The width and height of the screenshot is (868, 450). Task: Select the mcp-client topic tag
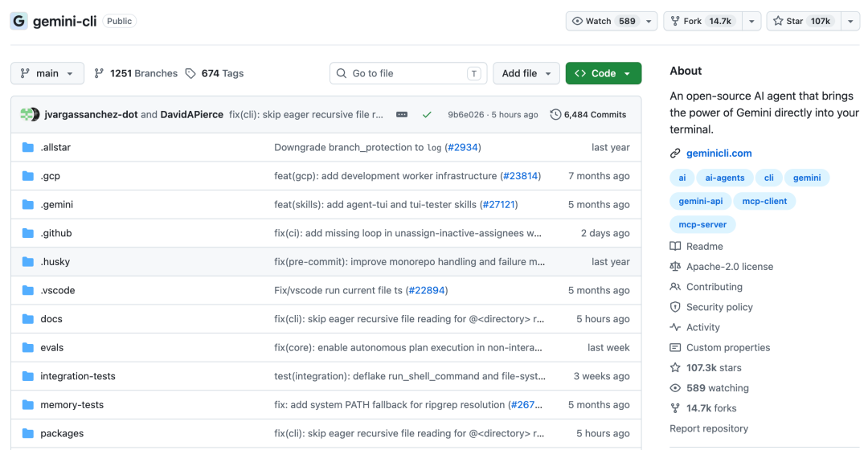coord(764,201)
